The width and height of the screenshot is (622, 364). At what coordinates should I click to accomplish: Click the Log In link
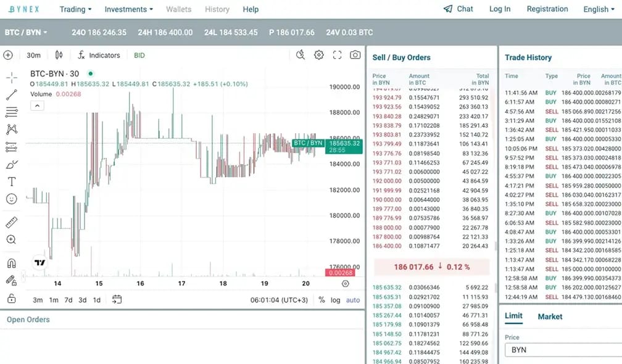click(x=500, y=9)
